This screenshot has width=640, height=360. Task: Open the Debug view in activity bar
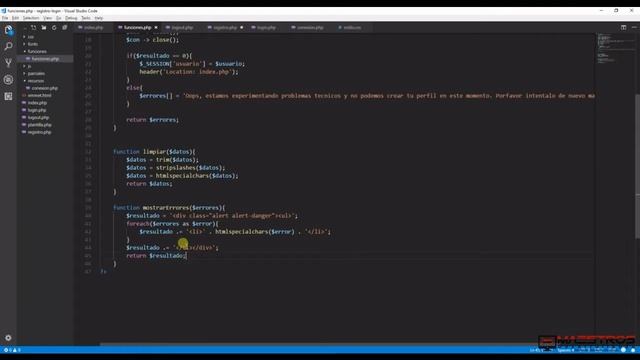[8, 80]
